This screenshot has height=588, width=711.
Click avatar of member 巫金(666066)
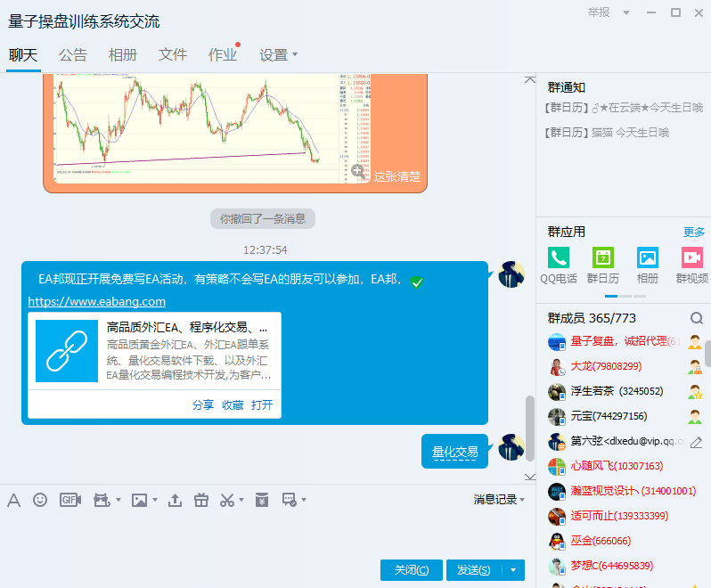point(557,541)
